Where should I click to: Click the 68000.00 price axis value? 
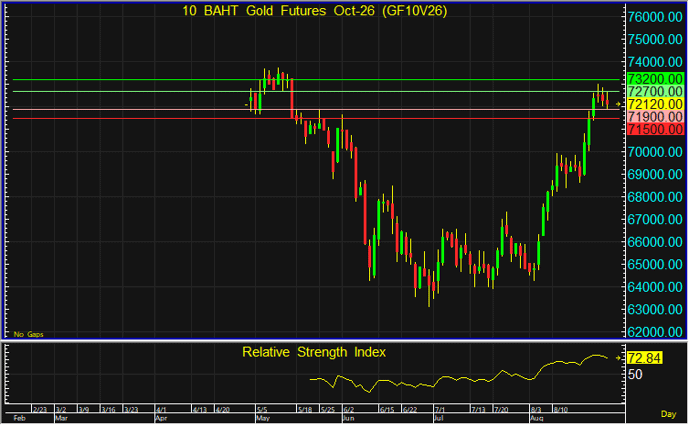[x=656, y=197]
